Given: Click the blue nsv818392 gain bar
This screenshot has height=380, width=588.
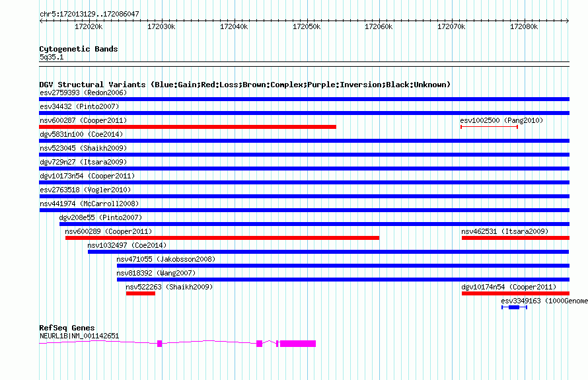Looking at the screenshot, I should point(343,280).
